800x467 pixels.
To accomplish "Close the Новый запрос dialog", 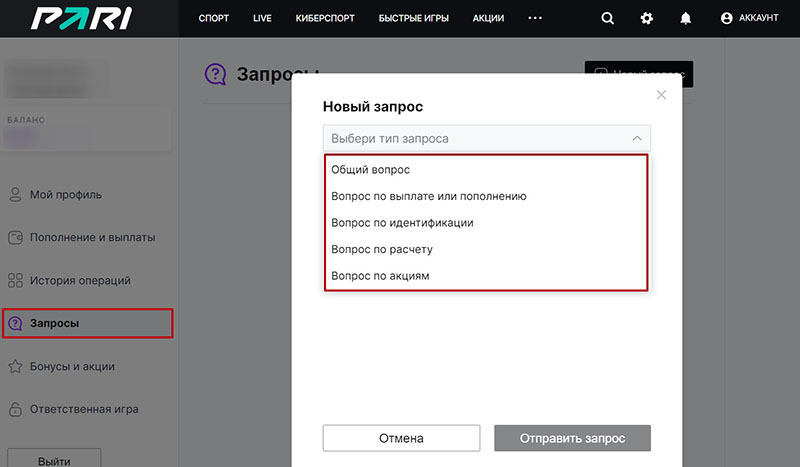I will click(x=661, y=95).
